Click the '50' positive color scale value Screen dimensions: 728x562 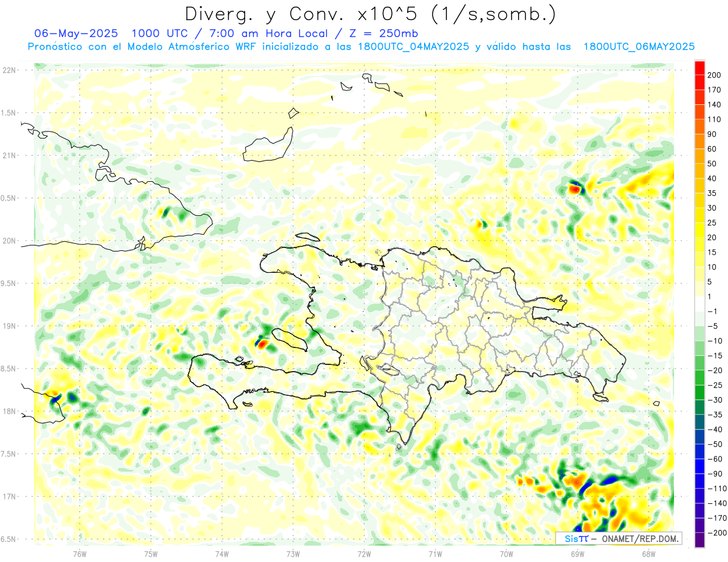(x=712, y=164)
